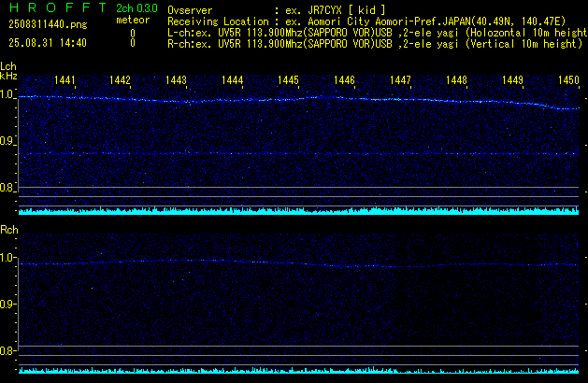Click the Lch 1.0 frequency axis label
Screen dimensions: 588x383
click(x=7, y=94)
